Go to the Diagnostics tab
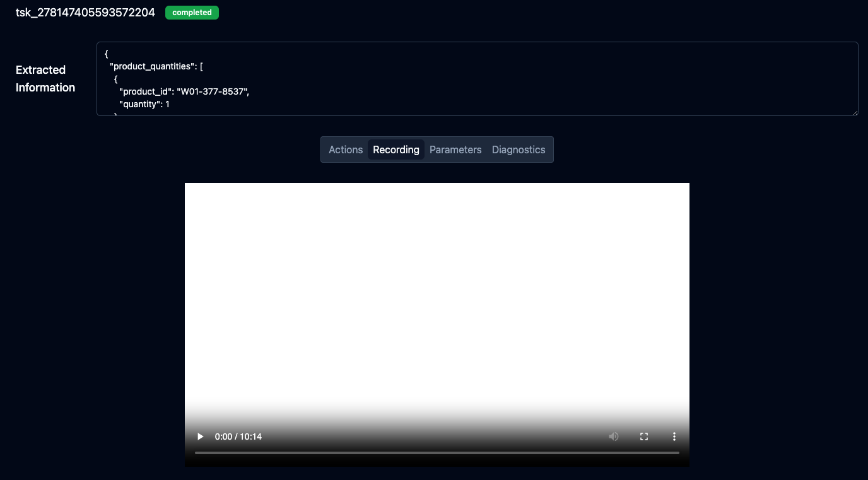The width and height of the screenshot is (868, 480). (519, 149)
